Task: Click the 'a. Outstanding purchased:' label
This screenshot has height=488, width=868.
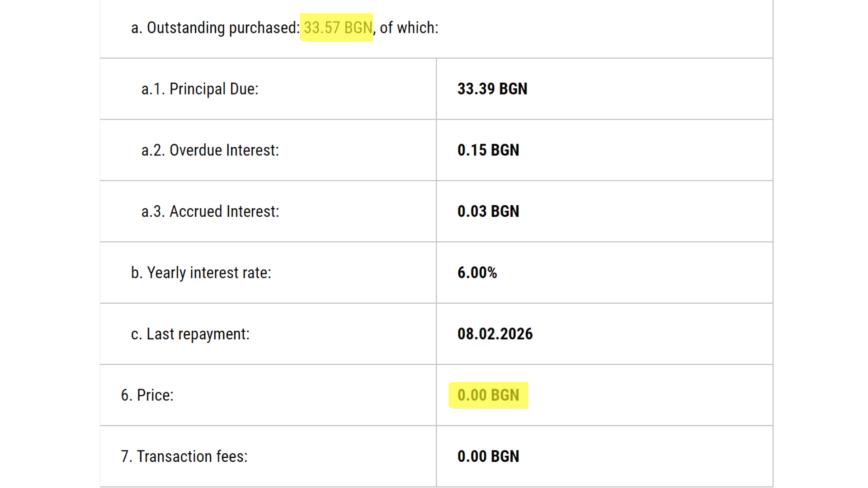Action: pos(215,28)
